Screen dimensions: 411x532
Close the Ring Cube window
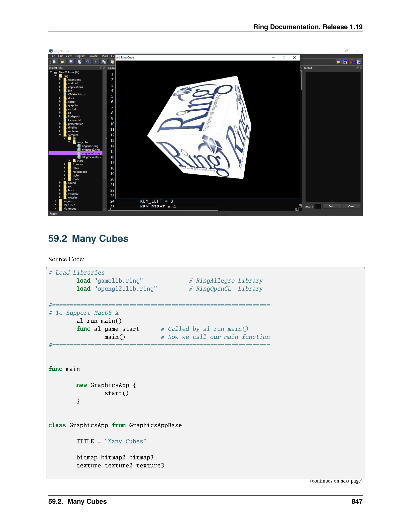294,57
